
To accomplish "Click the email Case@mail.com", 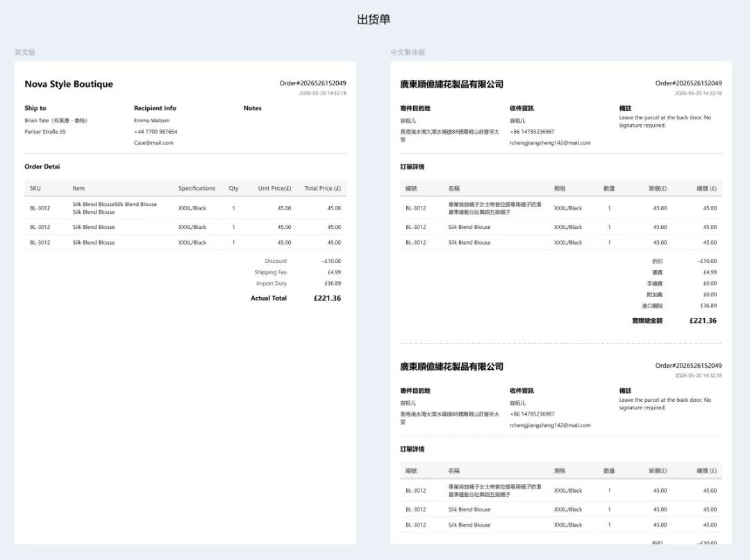I will 153,143.
